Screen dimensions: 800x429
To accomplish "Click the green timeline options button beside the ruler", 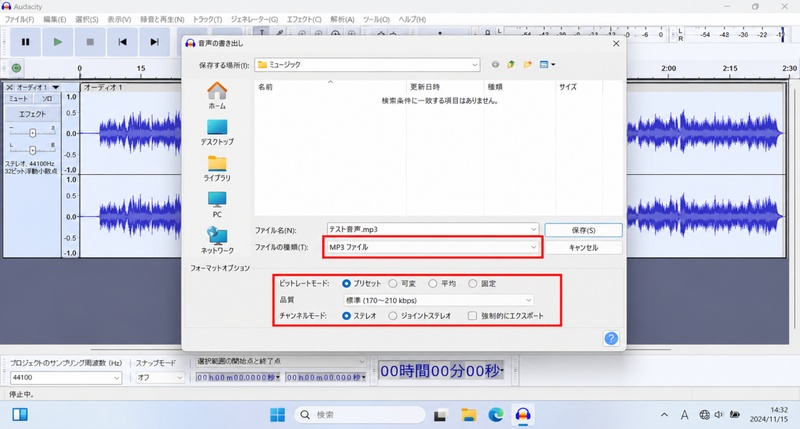I will point(16,68).
